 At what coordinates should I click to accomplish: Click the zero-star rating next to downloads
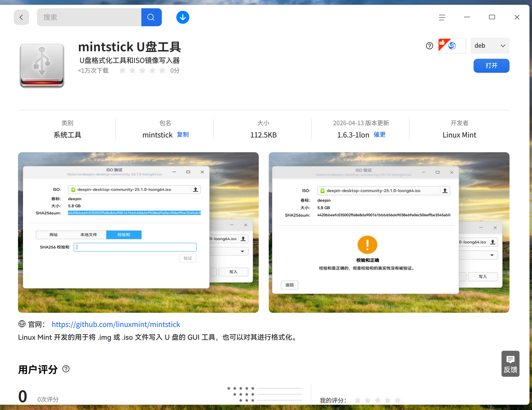pyautogui.click(x=142, y=70)
